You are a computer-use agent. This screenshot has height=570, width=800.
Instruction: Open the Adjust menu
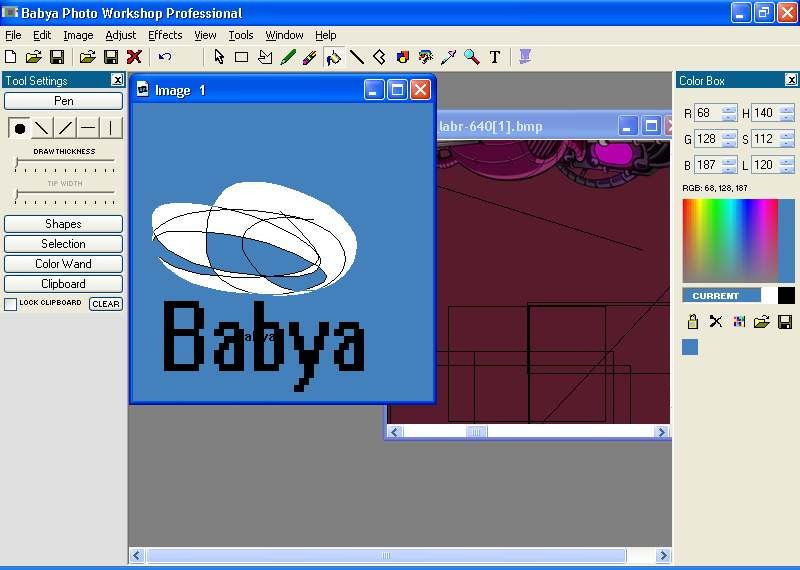point(120,35)
